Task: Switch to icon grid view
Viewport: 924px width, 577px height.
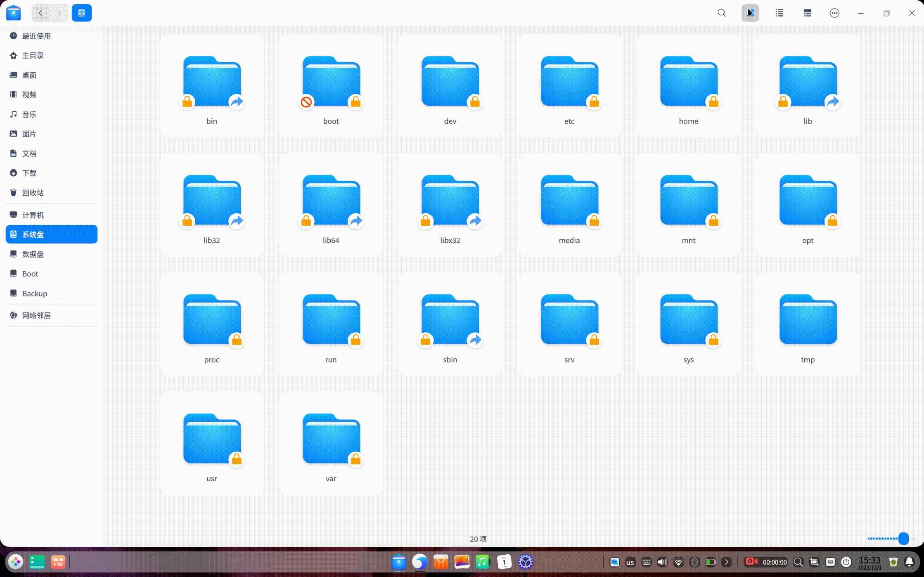Action: 750,13
